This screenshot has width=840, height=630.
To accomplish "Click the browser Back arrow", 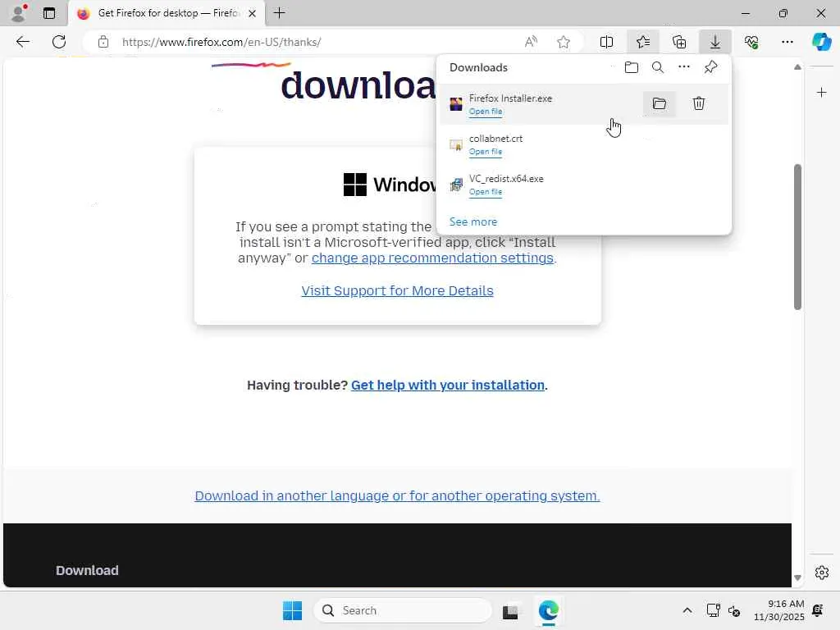I will coord(22,42).
